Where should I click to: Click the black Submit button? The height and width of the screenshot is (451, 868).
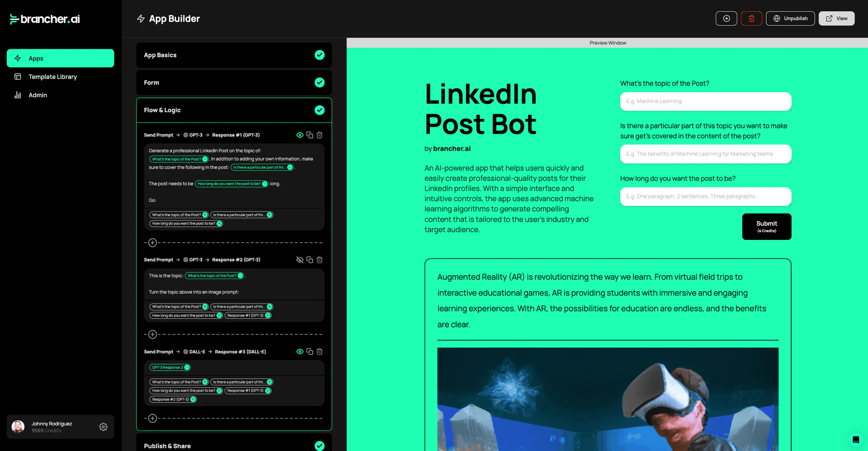[766, 226]
